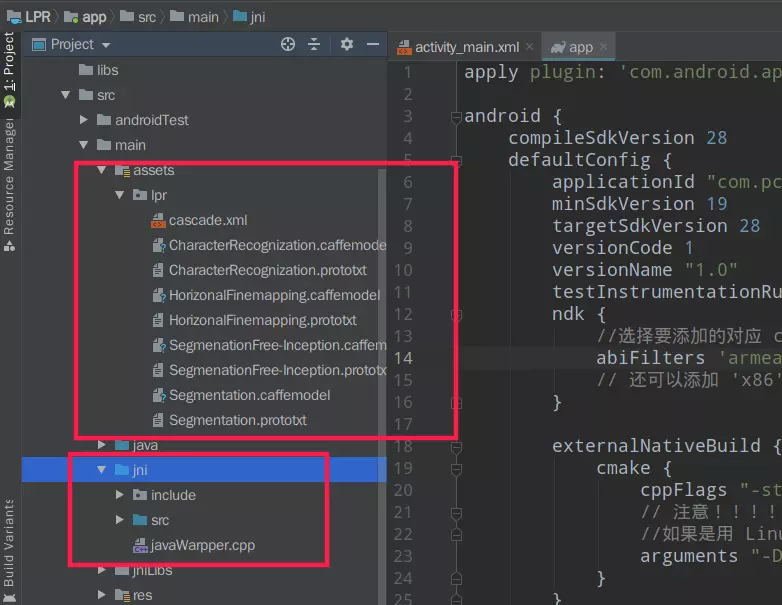Hide the Project panel with minimize icon
Viewport: 782px width, 605px height.
tap(373, 44)
